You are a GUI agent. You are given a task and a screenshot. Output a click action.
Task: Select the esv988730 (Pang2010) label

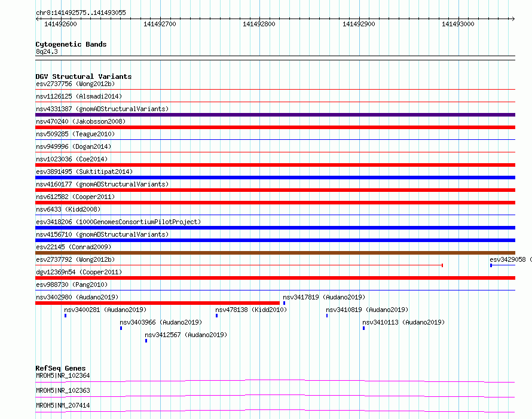(72, 285)
